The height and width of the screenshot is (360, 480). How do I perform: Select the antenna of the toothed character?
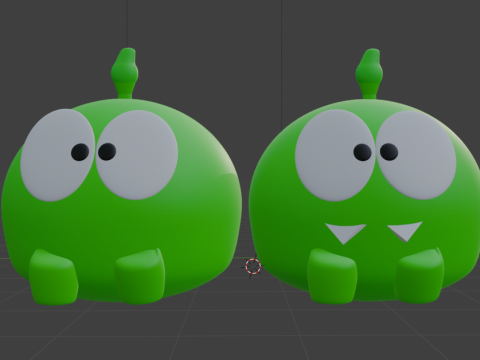(x=369, y=74)
